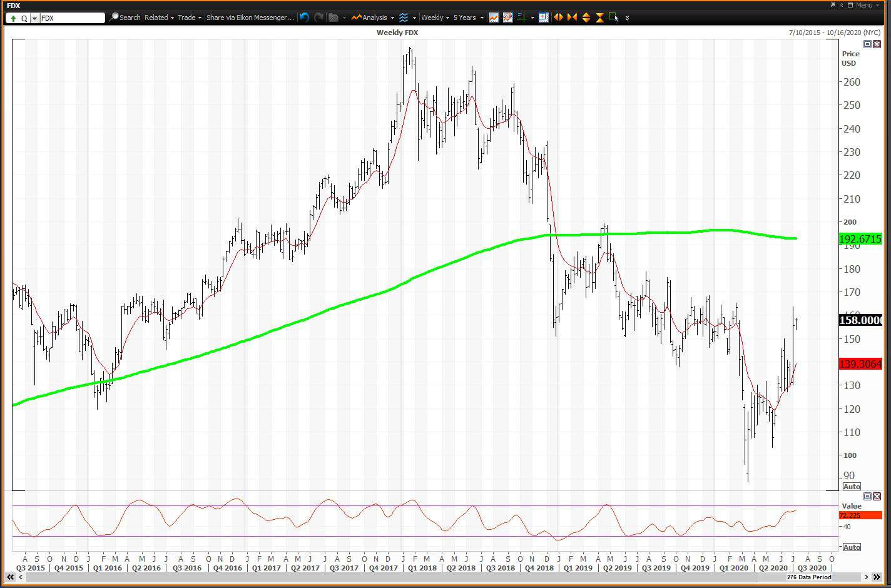Image resolution: width=891 pixels, height=588 pixels.
Task: Click the expand horizontally orange arrows icon
Action: click(x=558, y=18)
